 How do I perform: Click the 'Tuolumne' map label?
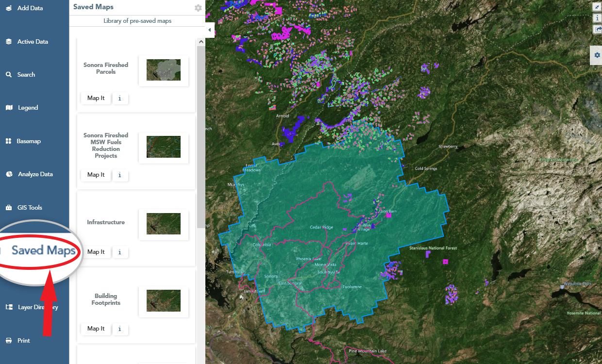(352, 287)
